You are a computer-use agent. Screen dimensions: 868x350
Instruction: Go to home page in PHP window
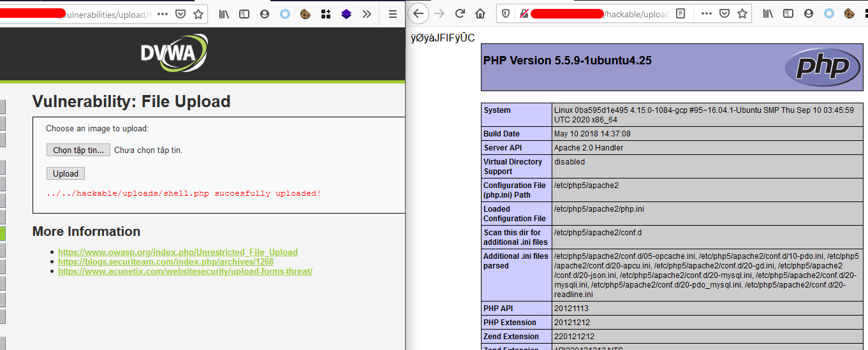[x=480, y=13]
